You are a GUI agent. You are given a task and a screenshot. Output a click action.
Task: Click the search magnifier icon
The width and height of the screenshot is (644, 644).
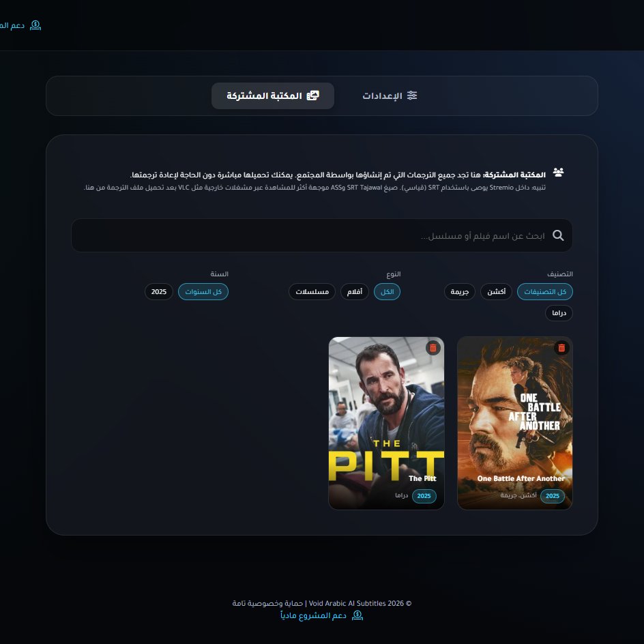[x=558, y=235]
